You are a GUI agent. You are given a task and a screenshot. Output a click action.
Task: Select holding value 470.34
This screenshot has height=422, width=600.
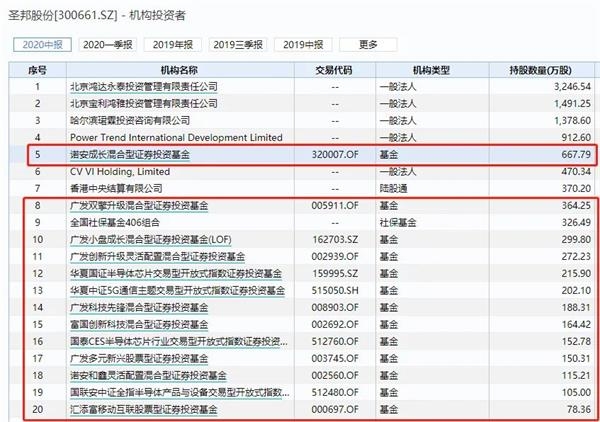[x=576, y=171]
